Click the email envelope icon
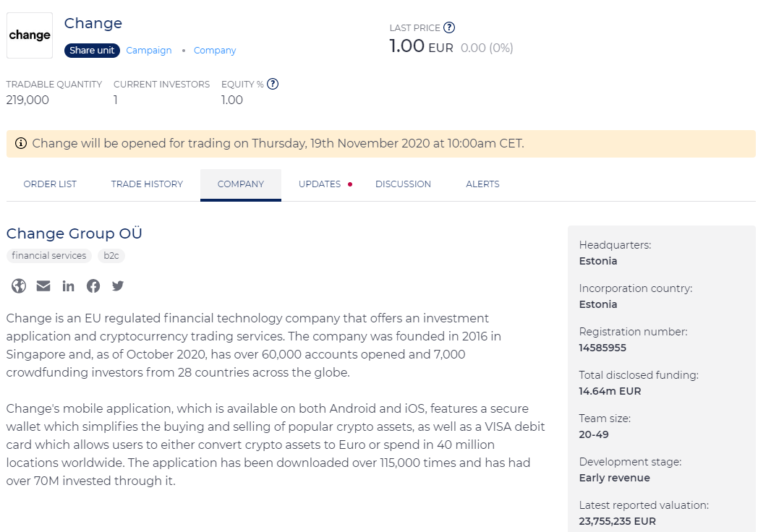The image size is (758, 532). (43, 286)
